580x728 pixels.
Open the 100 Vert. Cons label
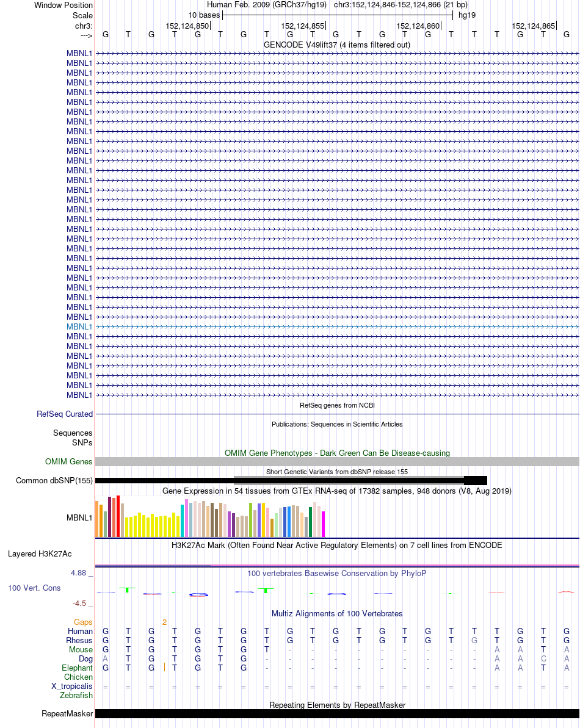tap(34, 588)
